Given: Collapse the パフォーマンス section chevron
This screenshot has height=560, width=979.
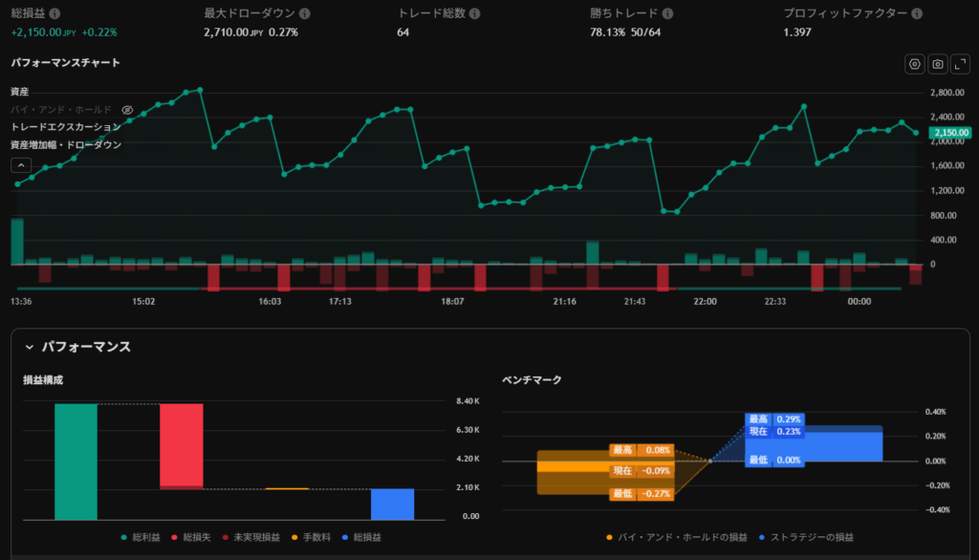Looking at the screenshot, I should coord(29,347).
